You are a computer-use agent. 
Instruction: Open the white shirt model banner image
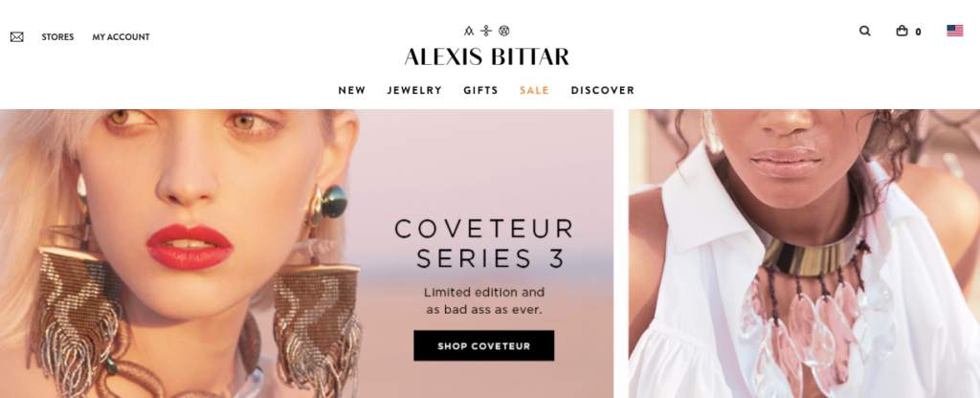coord(804,254)
